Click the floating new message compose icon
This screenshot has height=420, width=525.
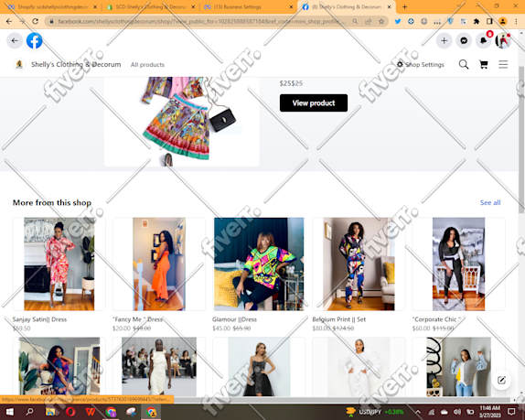[501, 380]
